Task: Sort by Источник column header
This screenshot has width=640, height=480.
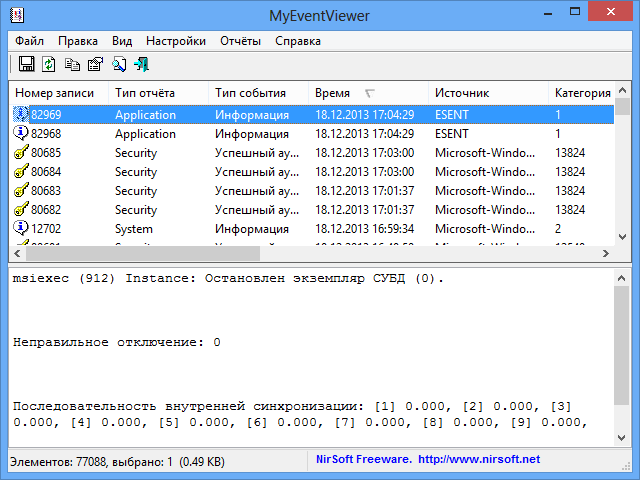Action: click(488, 93)
